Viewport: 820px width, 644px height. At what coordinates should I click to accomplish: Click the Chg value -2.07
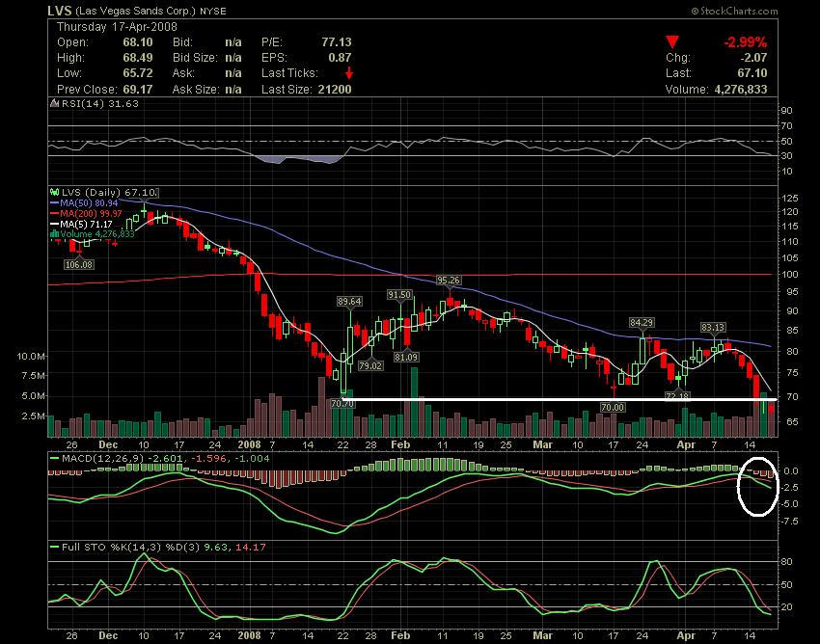click(x=753, y=58)
